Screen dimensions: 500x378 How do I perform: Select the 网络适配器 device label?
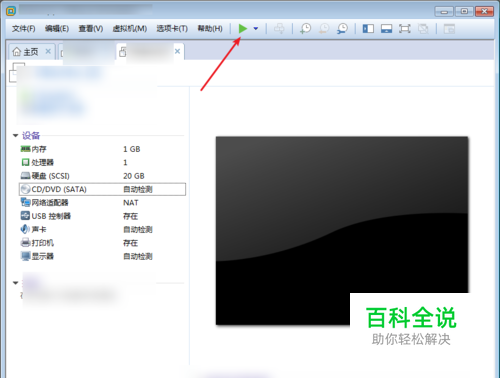point(50,203)
